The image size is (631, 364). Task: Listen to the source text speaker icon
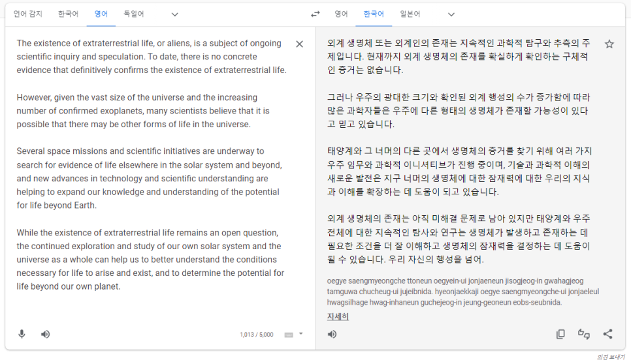point(46,334)
